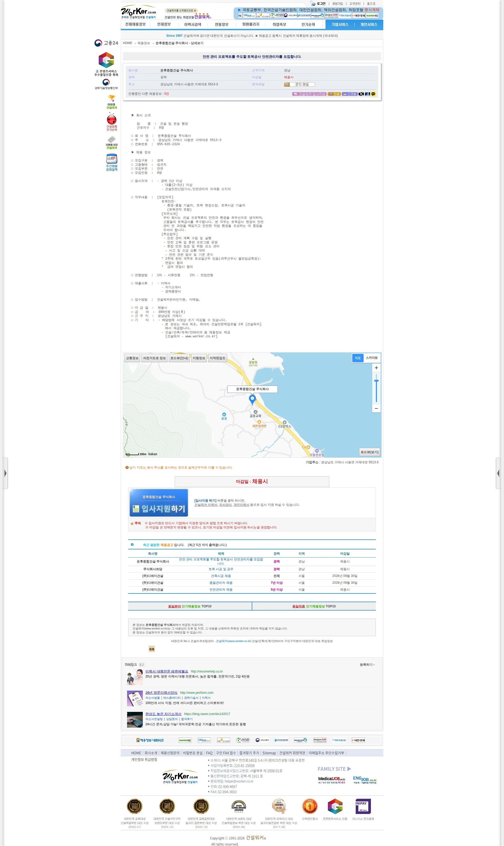Open 연봉정보 menu
This screenshot has height=846, width=504.
coord(222,24)
